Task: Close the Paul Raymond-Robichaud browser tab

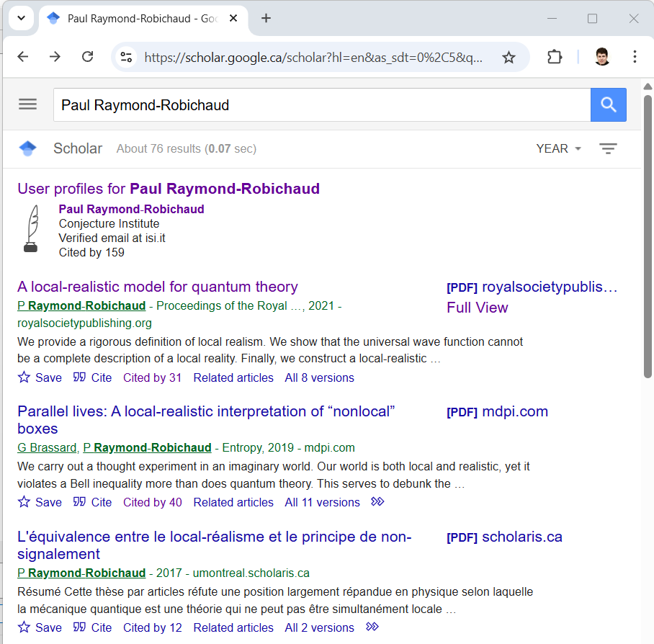Action: (233, 18)
